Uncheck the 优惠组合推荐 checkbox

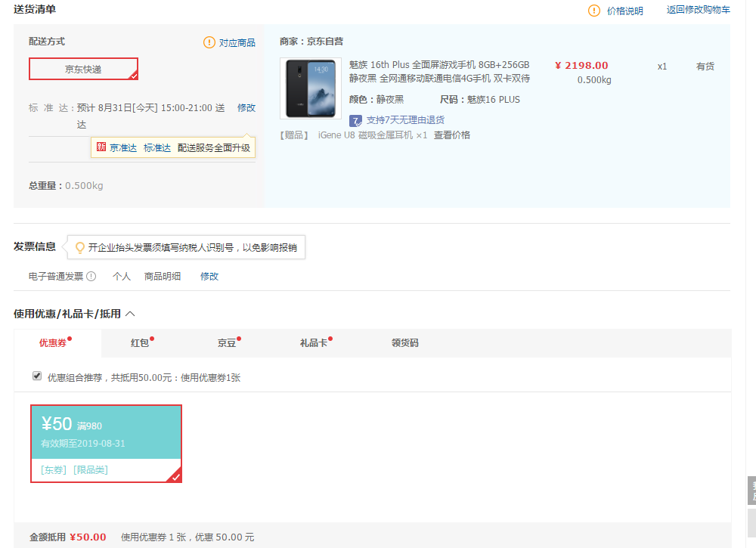coord(37,376)
